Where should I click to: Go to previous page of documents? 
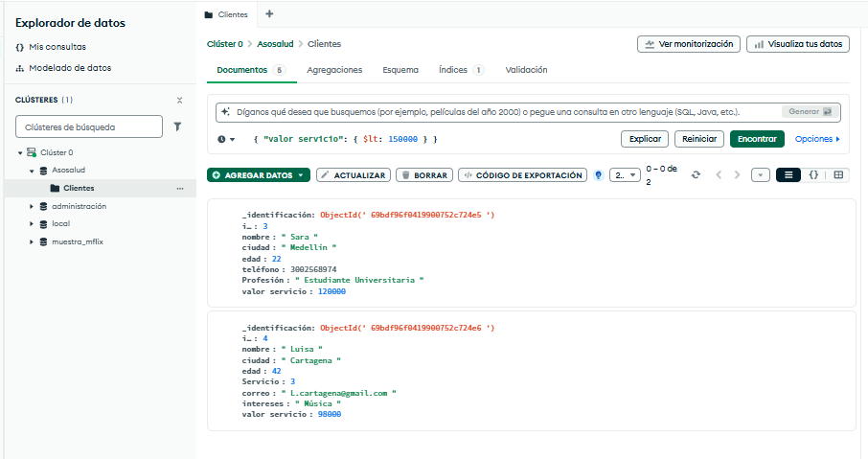pyautogui.click(x=718, y=175)
